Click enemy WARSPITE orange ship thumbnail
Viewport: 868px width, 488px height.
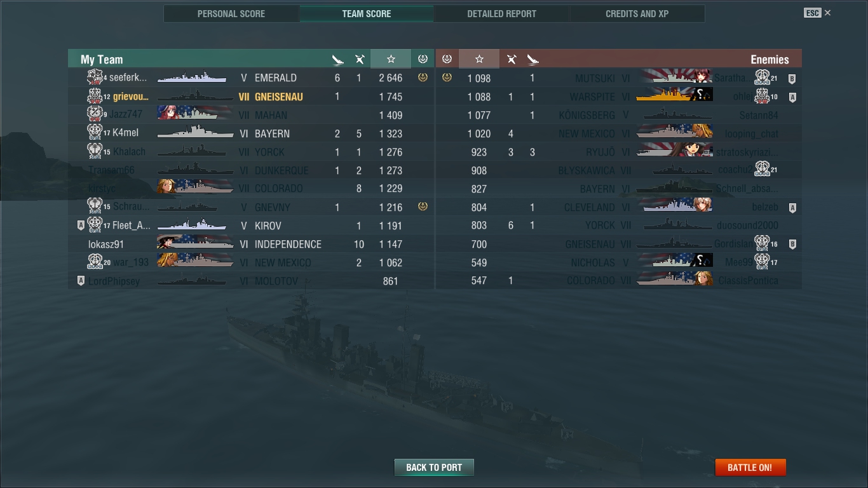[x=674, y=96]
